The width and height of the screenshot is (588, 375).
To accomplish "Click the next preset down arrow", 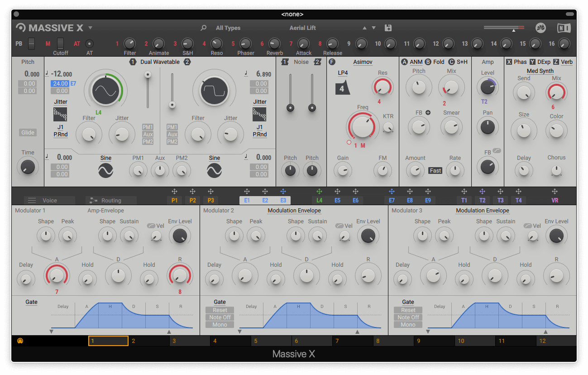I will point(373,28).
